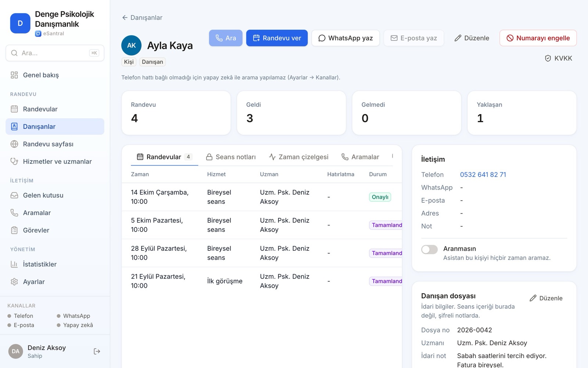
Task: Open the 28 Eylül Pazartesi appointment
Action: [262, 253]
